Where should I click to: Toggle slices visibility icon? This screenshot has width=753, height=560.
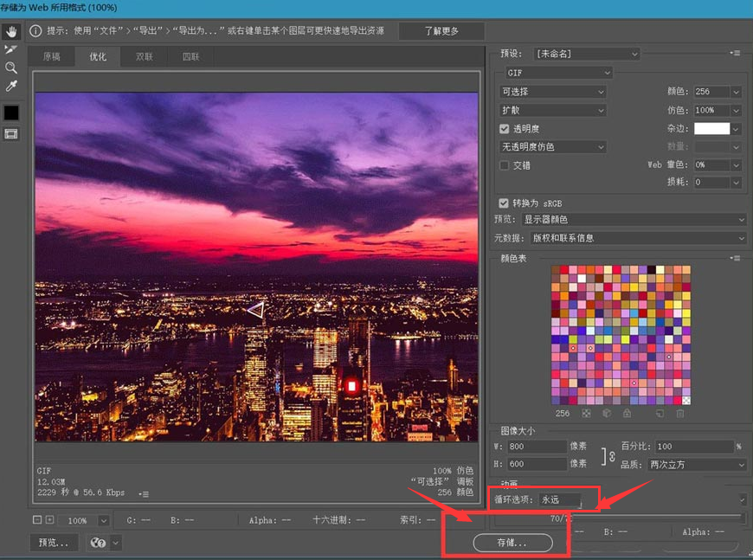coord(11,134)
